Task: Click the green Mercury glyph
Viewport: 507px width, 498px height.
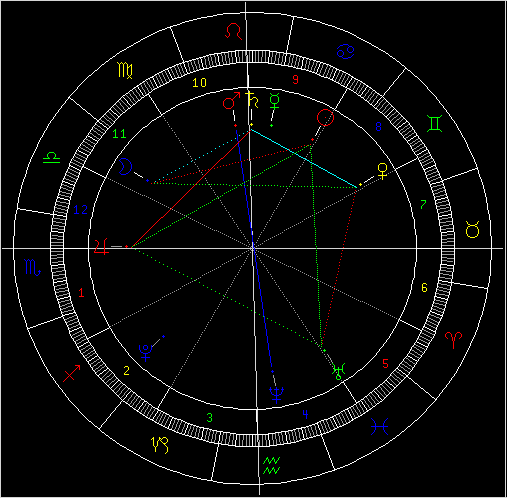Action: [274, 101]
